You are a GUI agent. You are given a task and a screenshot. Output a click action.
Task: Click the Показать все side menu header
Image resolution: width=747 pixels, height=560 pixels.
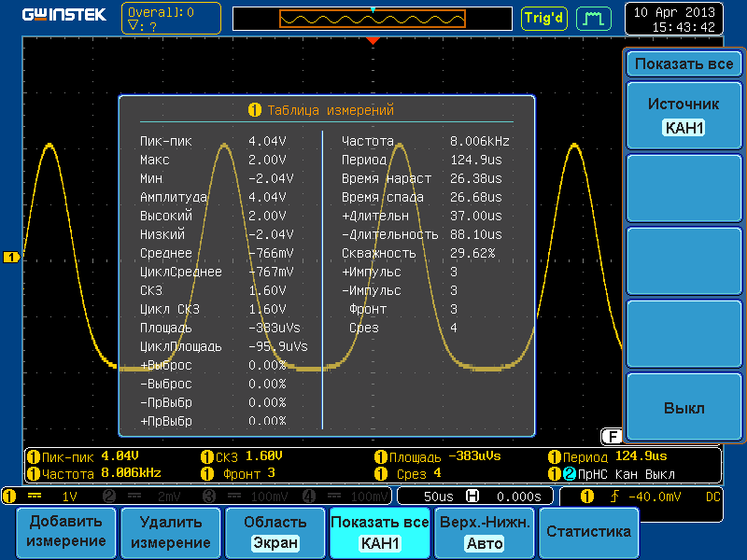(x=684, y=64)
